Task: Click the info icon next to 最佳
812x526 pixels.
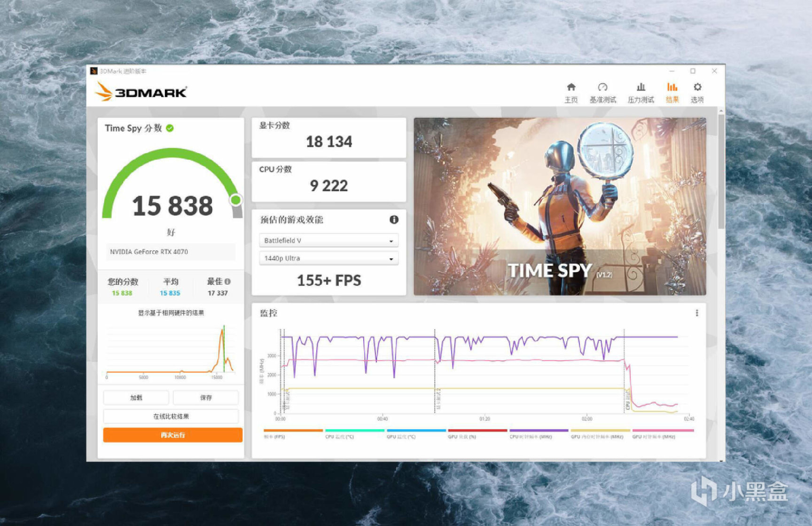Action: tap(227, 282)
